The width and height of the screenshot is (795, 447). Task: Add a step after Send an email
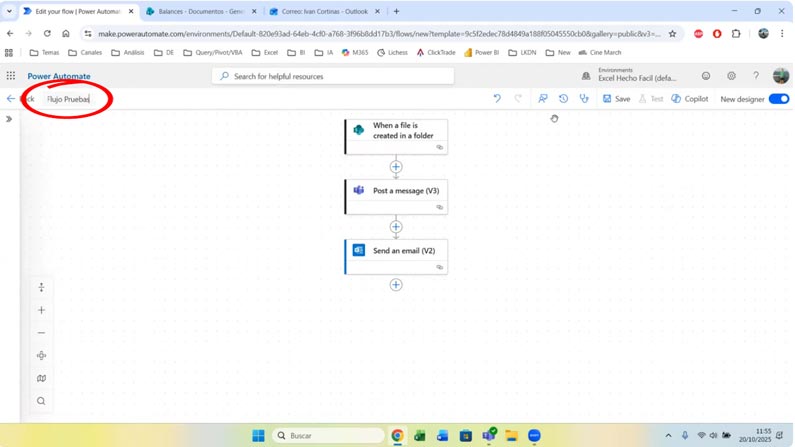[396, 285]
